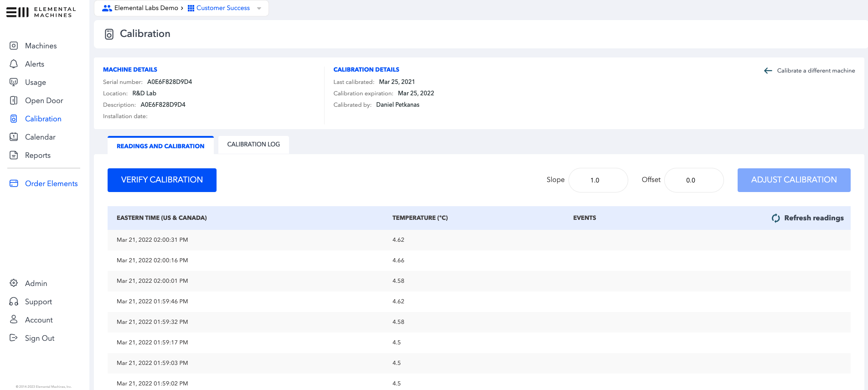The image size is (868, 390).
Task: Select row Mar 21, 2022 02:00:16 PM
Action: 479,260
